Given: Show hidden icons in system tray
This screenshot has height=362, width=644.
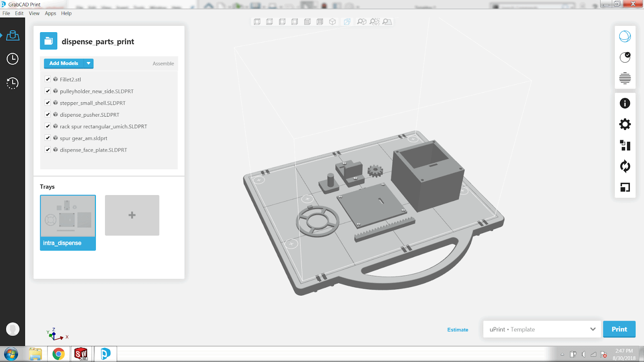Looking at the screenshot, I should 562,354.
